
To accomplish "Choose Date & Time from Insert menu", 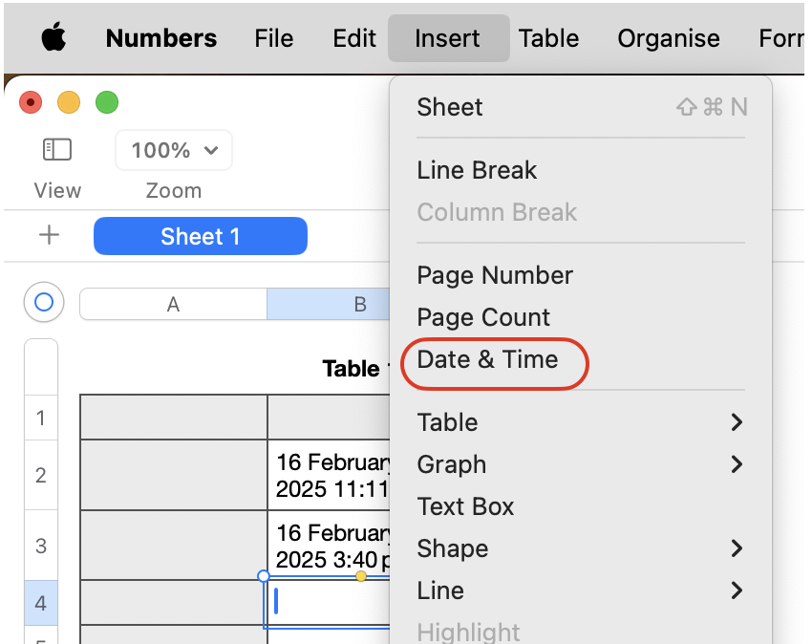I will 487,359.
